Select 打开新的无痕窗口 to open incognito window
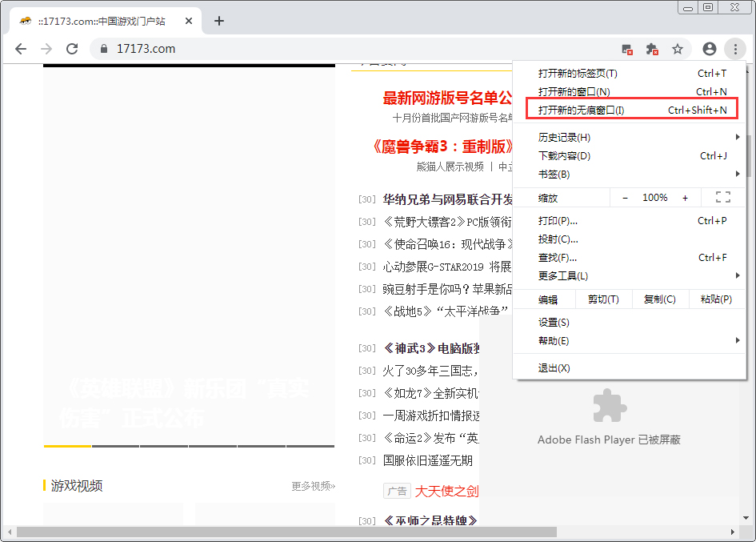This screenshot has height=542, width=756. [x=583, y=109]
